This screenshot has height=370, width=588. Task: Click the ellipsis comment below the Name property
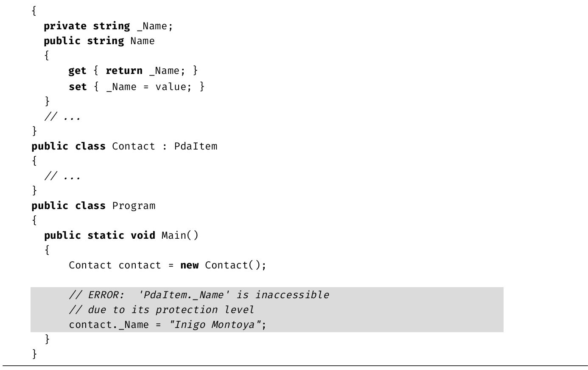[x=62, y=117]
